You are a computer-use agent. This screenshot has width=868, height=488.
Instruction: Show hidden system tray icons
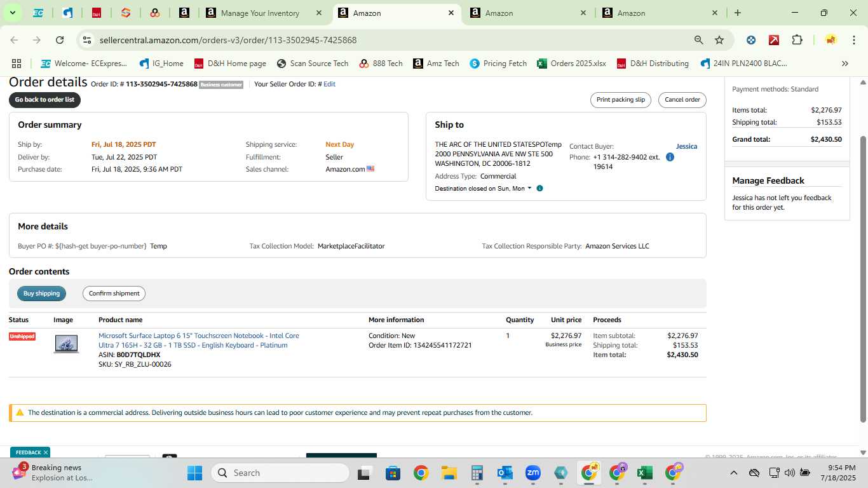pyautogui.click(x=733, y=473)
